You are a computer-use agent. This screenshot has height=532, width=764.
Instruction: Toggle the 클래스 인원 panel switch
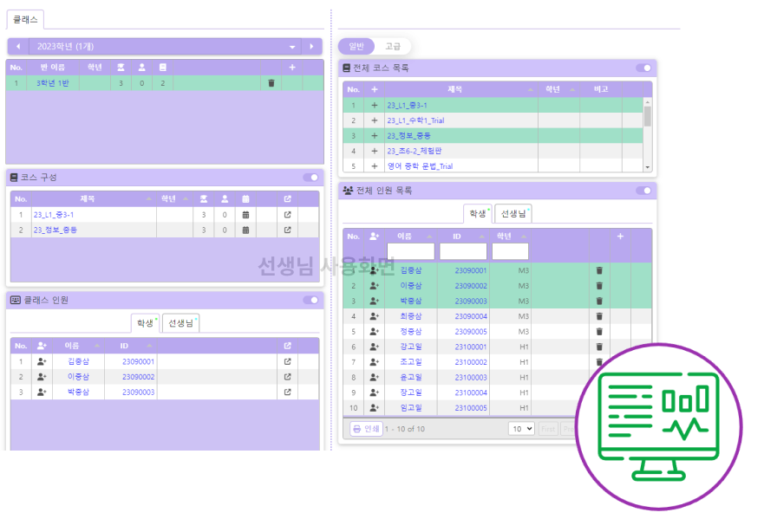[x=310, y=301]
